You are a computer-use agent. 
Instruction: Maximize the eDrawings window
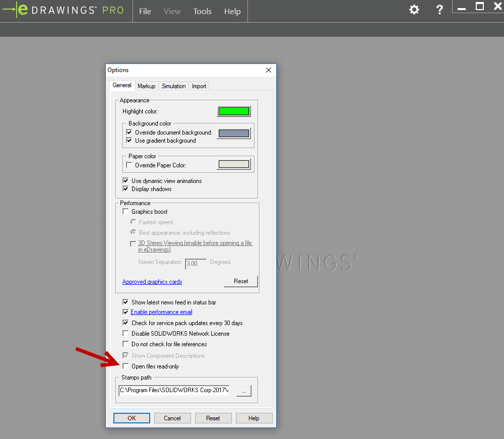480,6
